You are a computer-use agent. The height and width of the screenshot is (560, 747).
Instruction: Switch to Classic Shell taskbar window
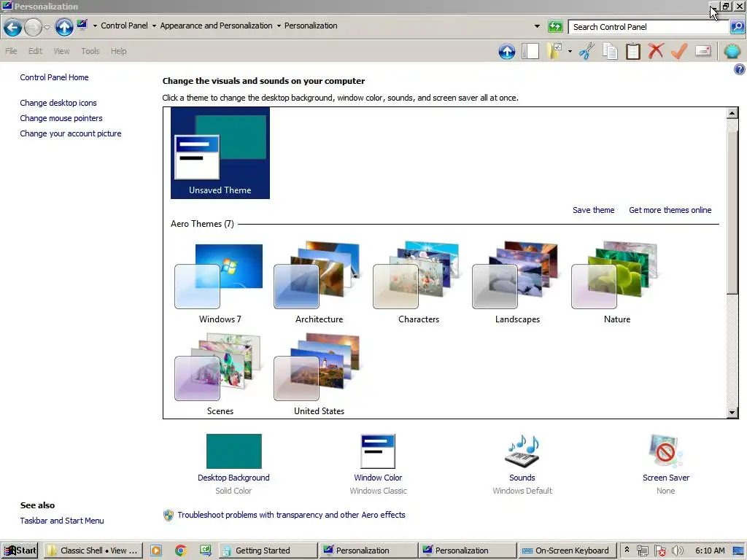coord(94,551)
